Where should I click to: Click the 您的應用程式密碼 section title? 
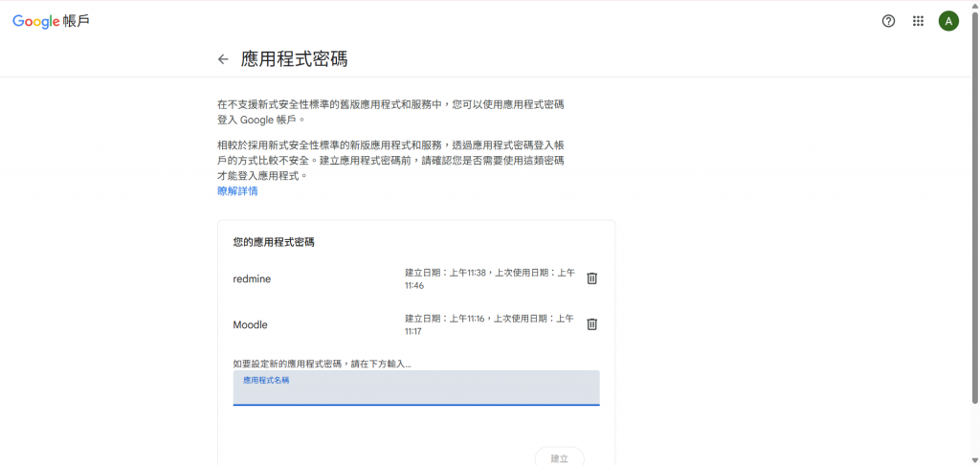coord(274,242)
